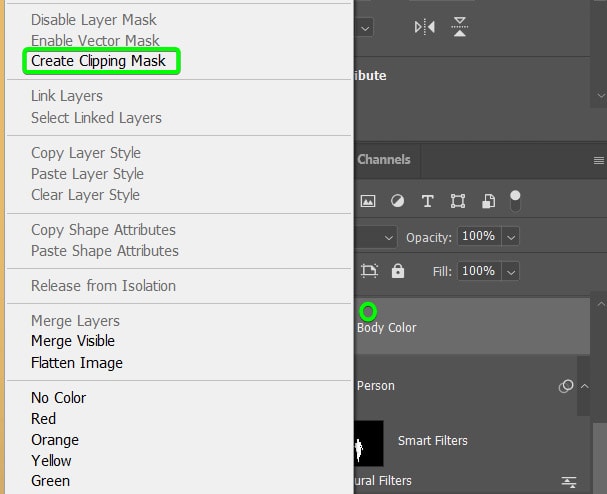Open the Fill dropdown arrow
The image size is (607, 494).
(511, 271)
